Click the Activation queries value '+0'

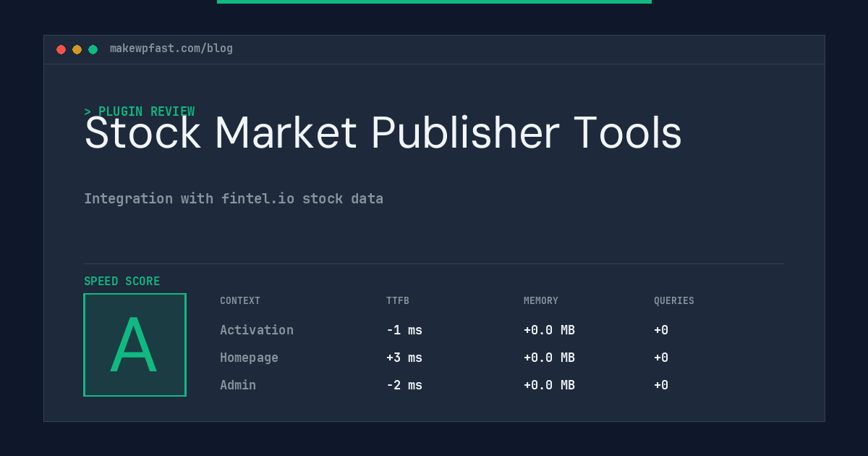coord(661,330)
